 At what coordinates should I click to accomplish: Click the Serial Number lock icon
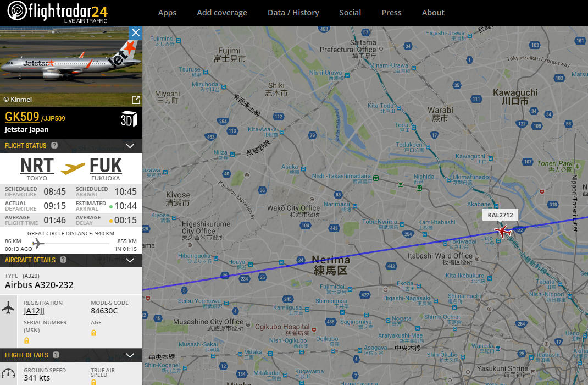point(26,340)
